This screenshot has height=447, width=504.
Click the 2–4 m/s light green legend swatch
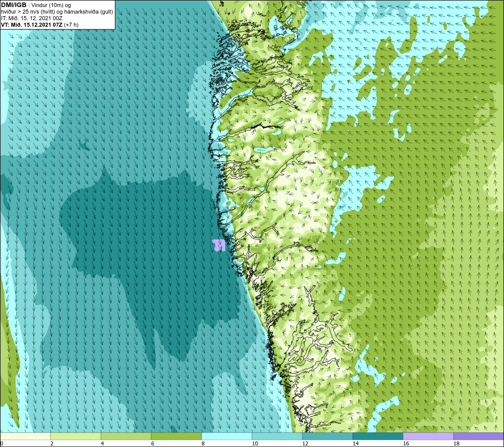[x=76, y=436]
